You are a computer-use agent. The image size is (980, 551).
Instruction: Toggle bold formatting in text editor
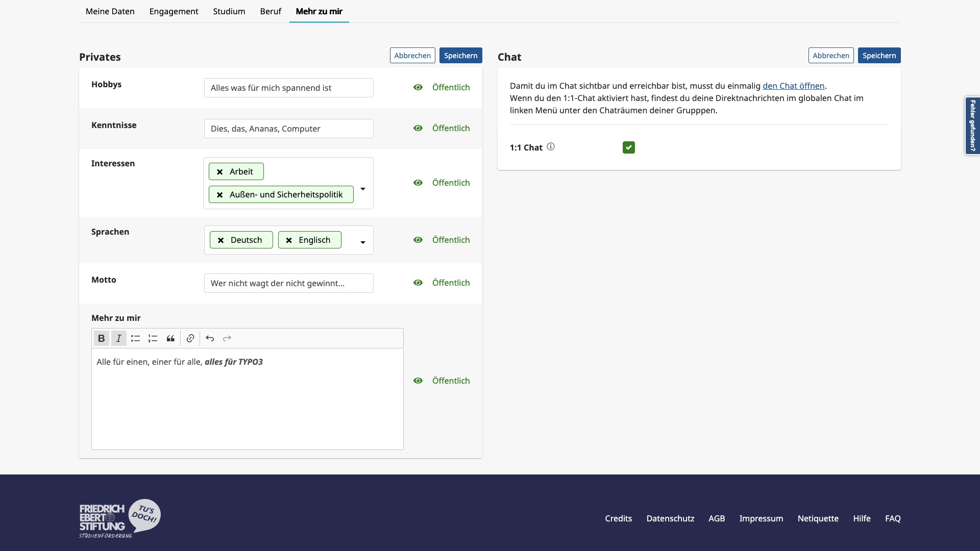click(101, 338)
